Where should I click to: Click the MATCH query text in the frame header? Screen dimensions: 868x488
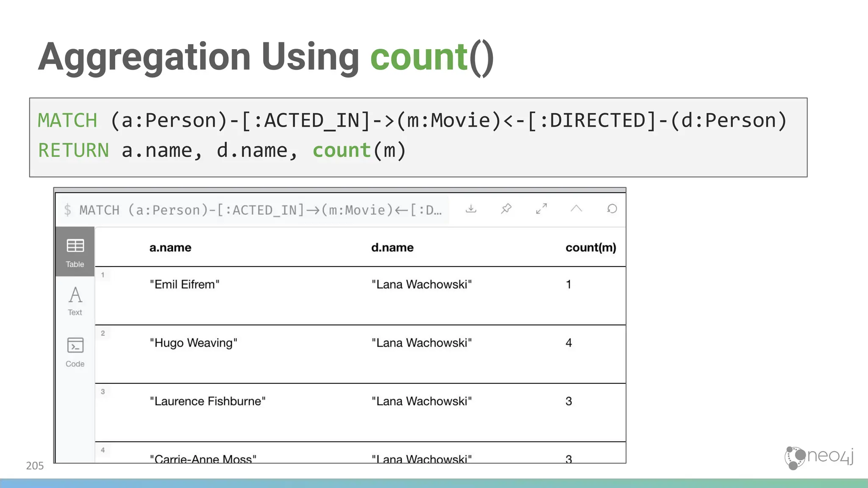(260, 210)
